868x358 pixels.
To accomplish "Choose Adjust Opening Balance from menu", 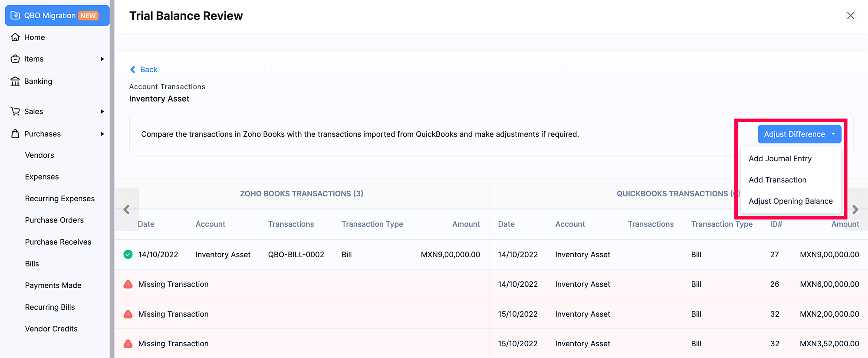I will coord(790,201).
